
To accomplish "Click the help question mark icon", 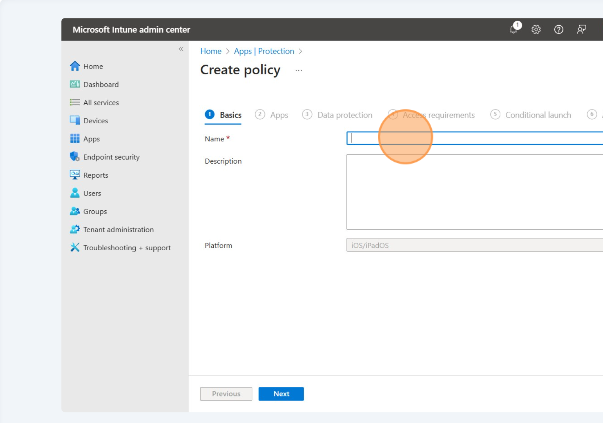I will pos(558,30).
